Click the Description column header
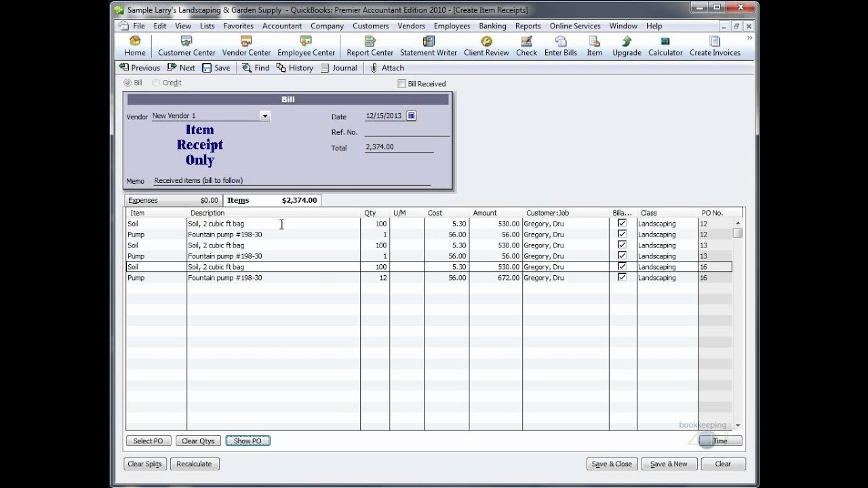The height and width of the screenshot is (488, 868). [x=273, y=213]
